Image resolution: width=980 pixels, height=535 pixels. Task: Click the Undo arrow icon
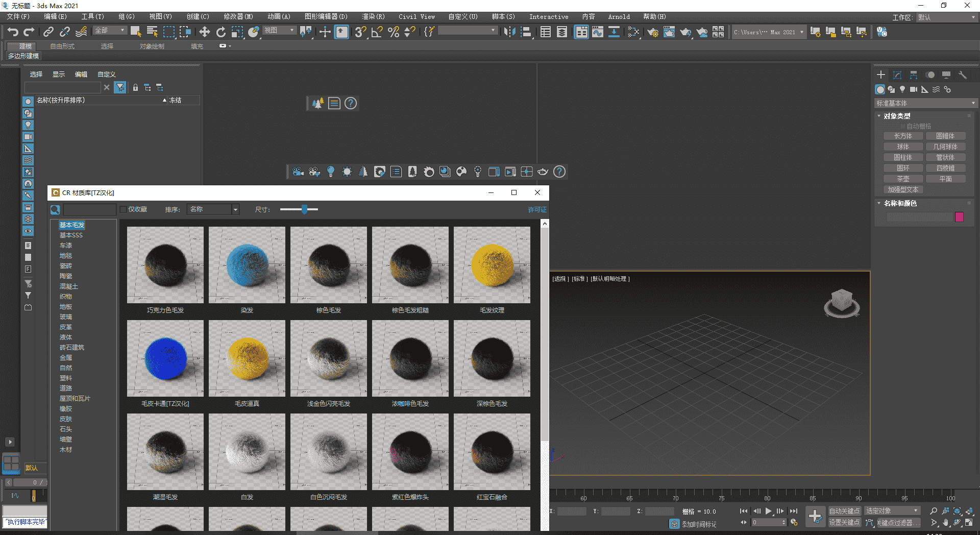click(x=13, y=32)
